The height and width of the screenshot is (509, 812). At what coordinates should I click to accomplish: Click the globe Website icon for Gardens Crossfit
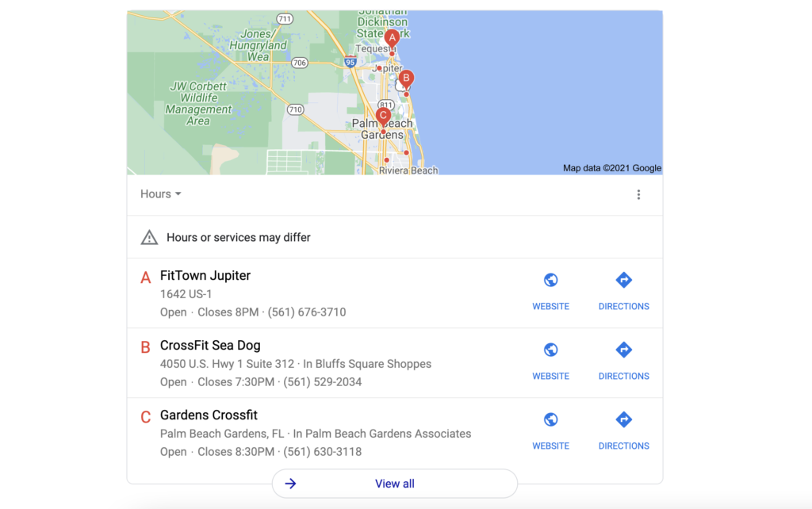(x=550, y=419)
